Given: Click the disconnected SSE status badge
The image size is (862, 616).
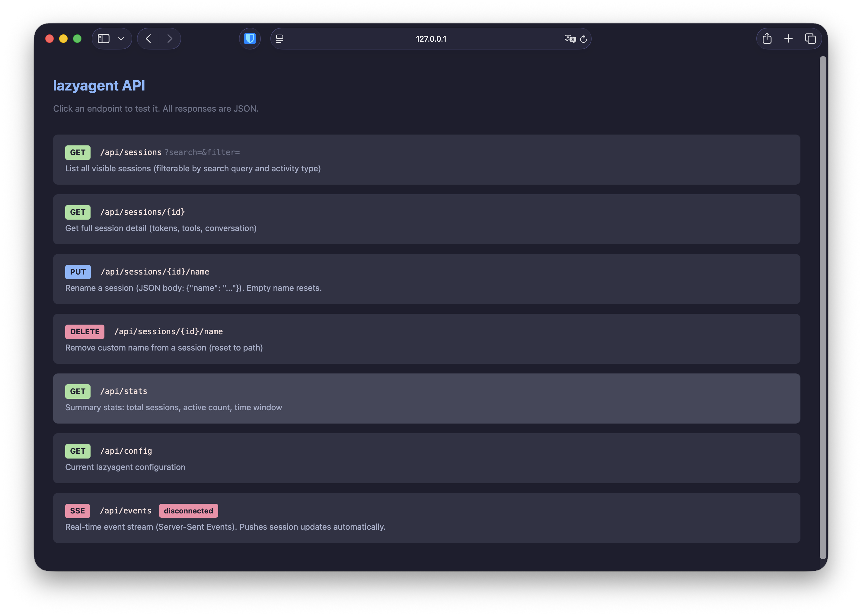Looking at the screenshot, I should click(188, 510).
